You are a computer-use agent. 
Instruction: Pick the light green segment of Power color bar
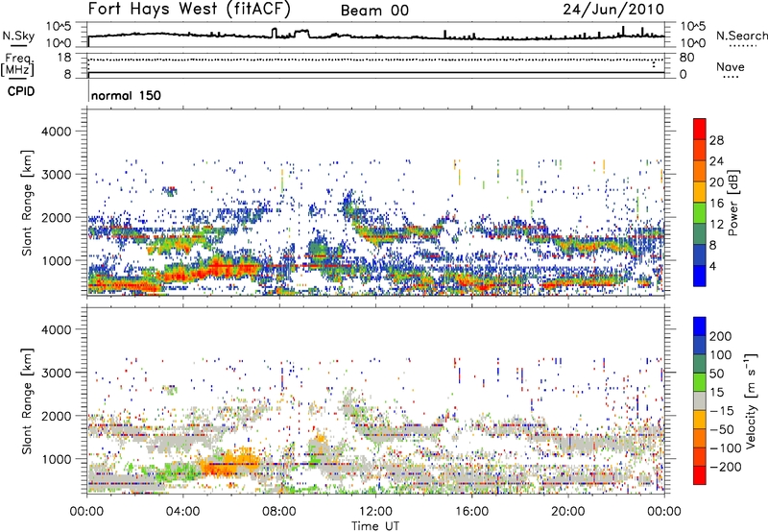coord(700,213)
